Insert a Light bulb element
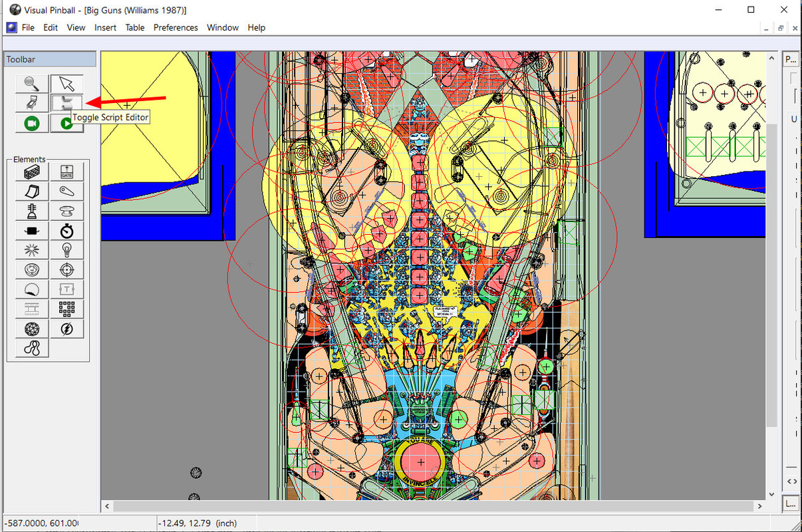802x532 pixels. click(x=67, y=250)
